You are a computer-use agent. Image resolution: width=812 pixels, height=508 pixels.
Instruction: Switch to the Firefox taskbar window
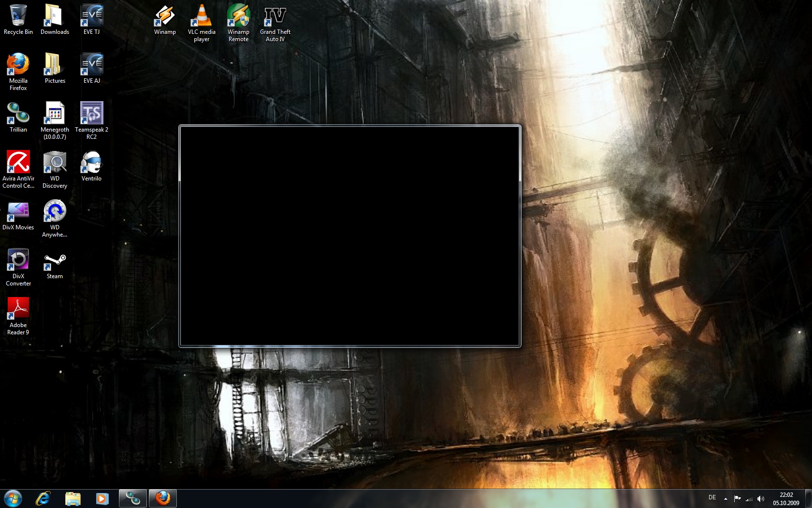[163, 498]
